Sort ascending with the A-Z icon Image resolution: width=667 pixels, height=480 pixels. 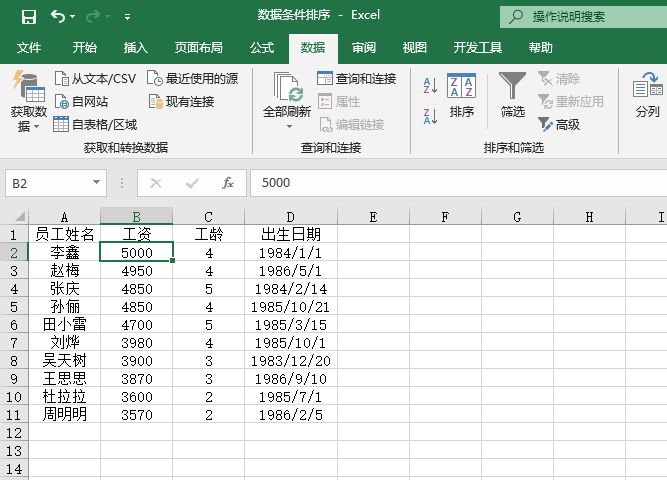click(x=430, y=86)
